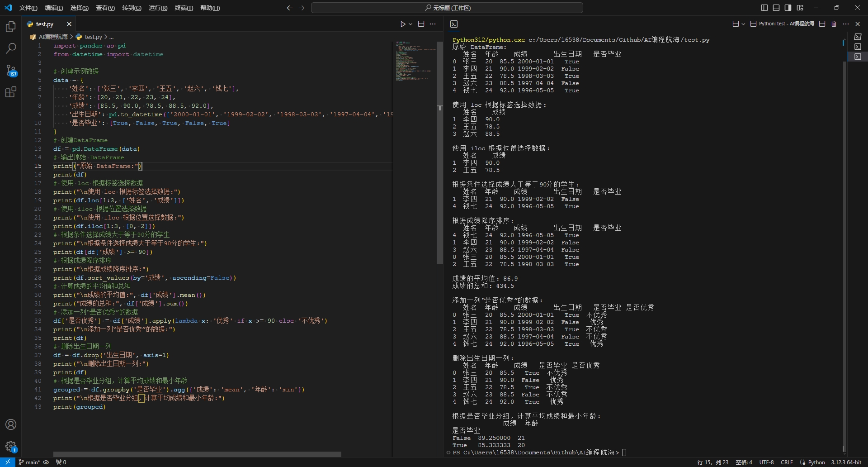The image size is (868, 467).
Task: Click UTF-8 encoding in status bar
Action: click(766, 462)
